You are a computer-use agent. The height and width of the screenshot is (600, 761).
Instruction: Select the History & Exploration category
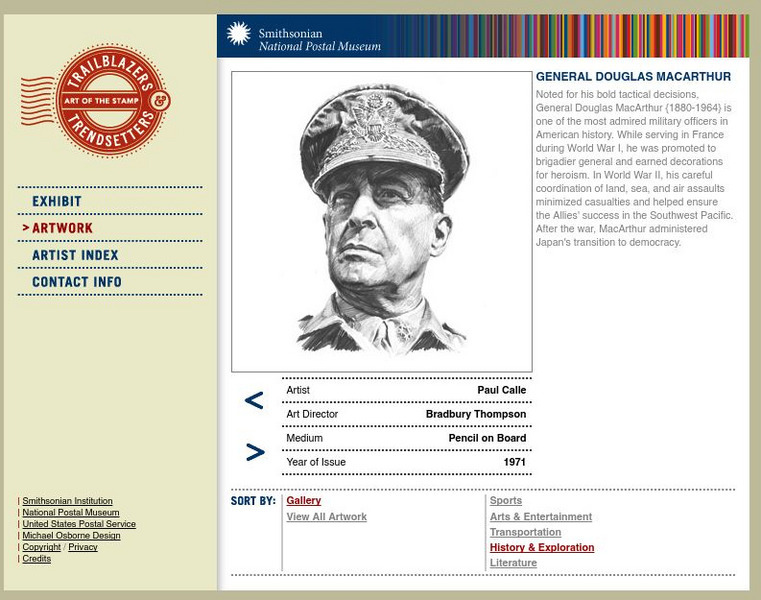click(542, 547)
